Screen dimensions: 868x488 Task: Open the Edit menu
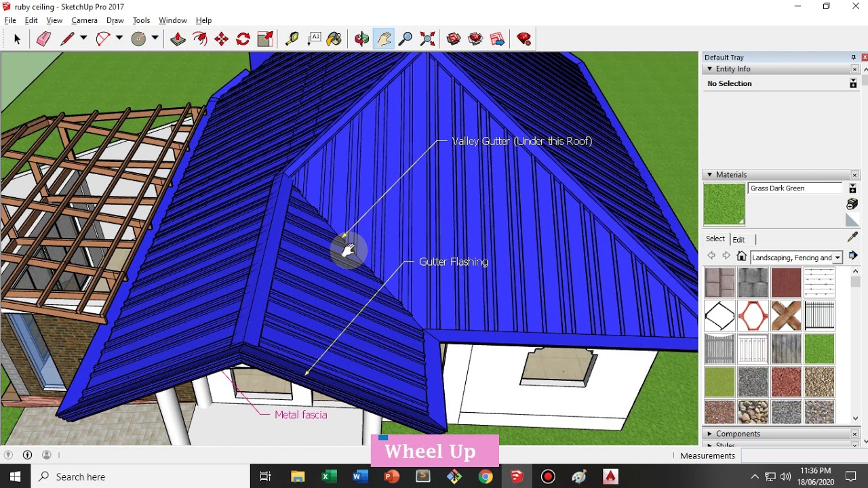31,20
